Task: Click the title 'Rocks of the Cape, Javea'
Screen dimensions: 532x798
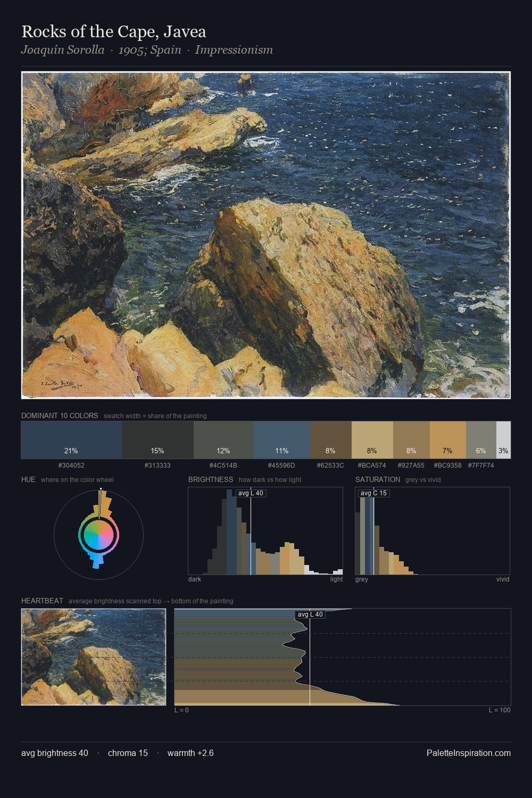Action: click(114, 31)
